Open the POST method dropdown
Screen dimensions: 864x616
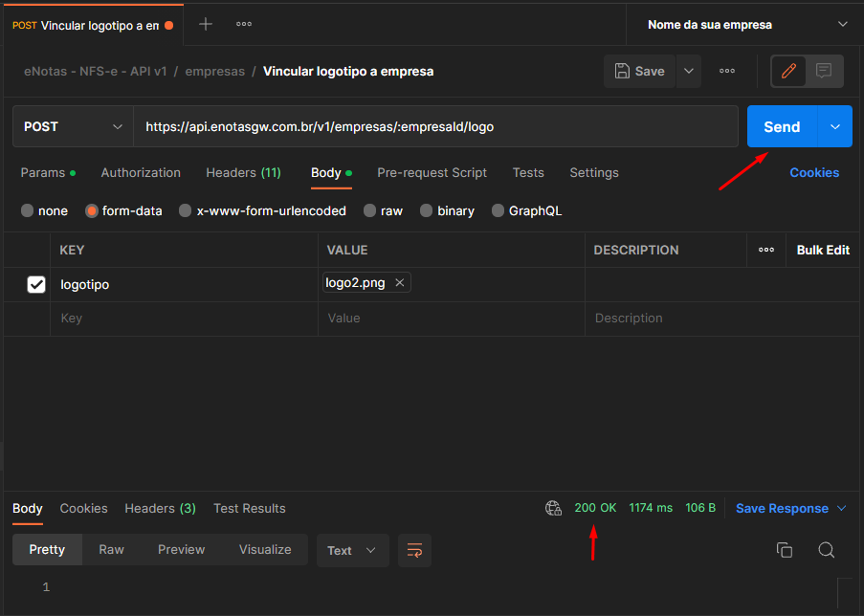pyautogui.click(x=73, y=126)
